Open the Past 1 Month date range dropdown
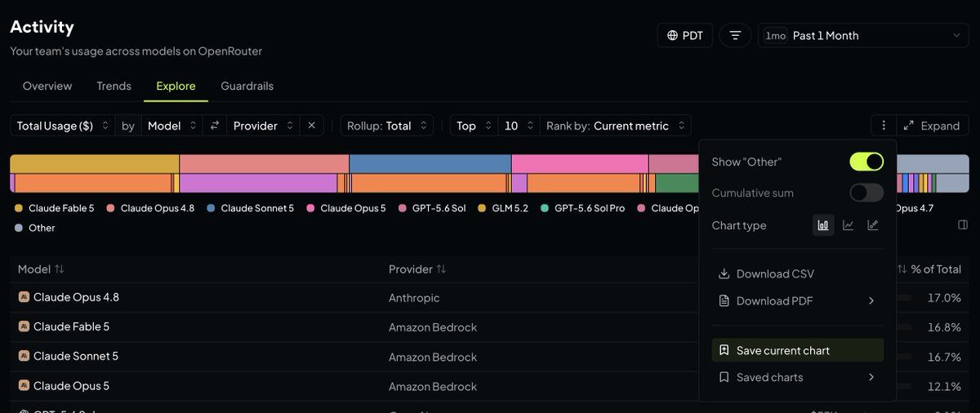Screen dimensions: 980x413 click(x=863, y=35)
